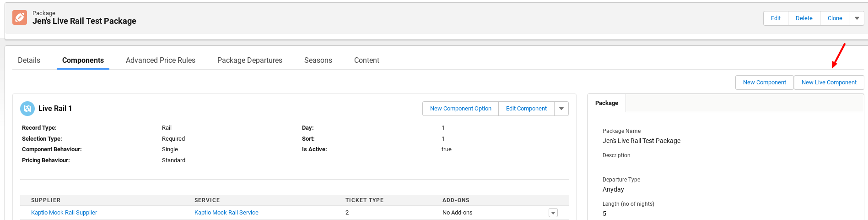This screenshot has height=220, width=868.
Task: Click the New Component button
Action: point(764,82)
